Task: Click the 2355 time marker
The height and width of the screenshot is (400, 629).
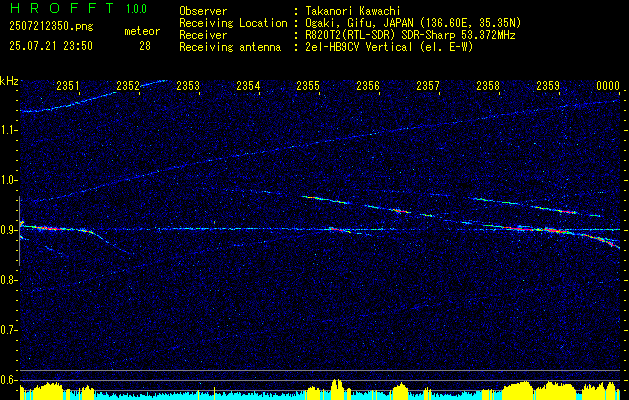Action: (x=308, y=85)
